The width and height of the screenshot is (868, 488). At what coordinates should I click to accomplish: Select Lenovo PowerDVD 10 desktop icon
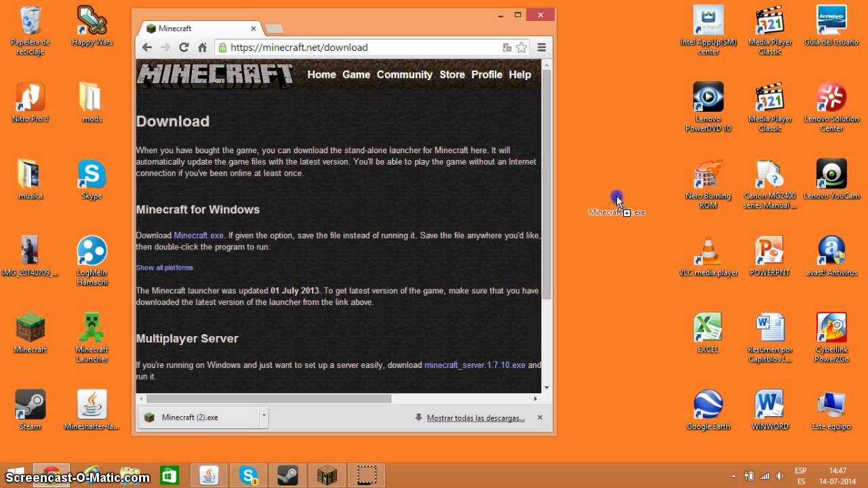point(709,107)
